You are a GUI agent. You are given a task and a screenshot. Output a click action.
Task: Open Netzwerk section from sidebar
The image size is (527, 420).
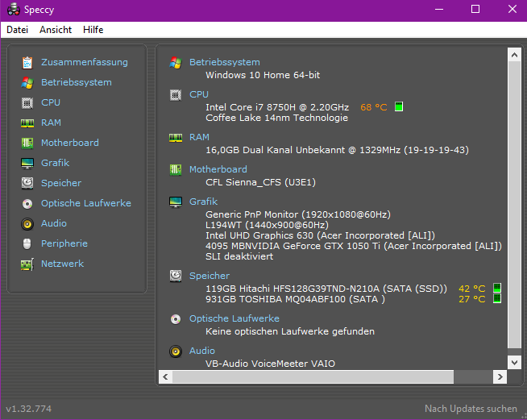[62, 264]
